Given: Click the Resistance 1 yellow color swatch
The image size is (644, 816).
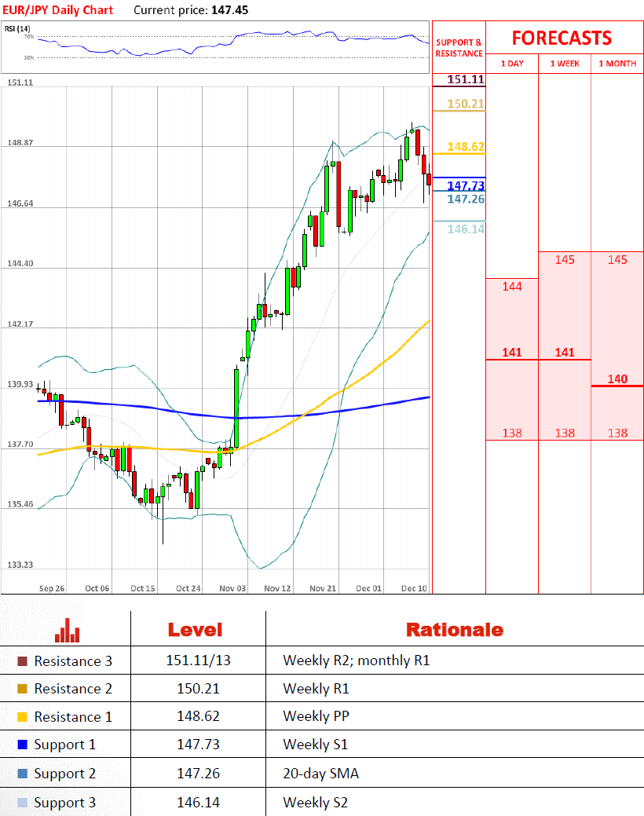Looking at the screenshot, I should (x=22, y=716).
